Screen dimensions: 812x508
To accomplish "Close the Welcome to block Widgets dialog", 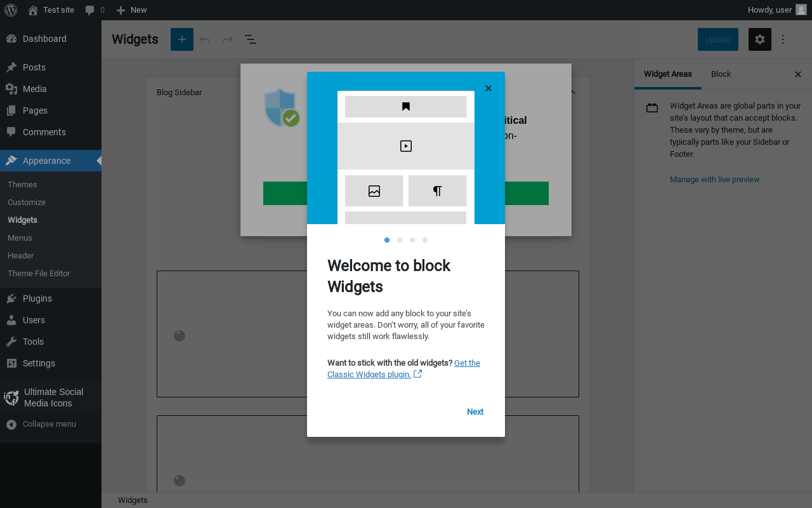I will coord(488,88).
